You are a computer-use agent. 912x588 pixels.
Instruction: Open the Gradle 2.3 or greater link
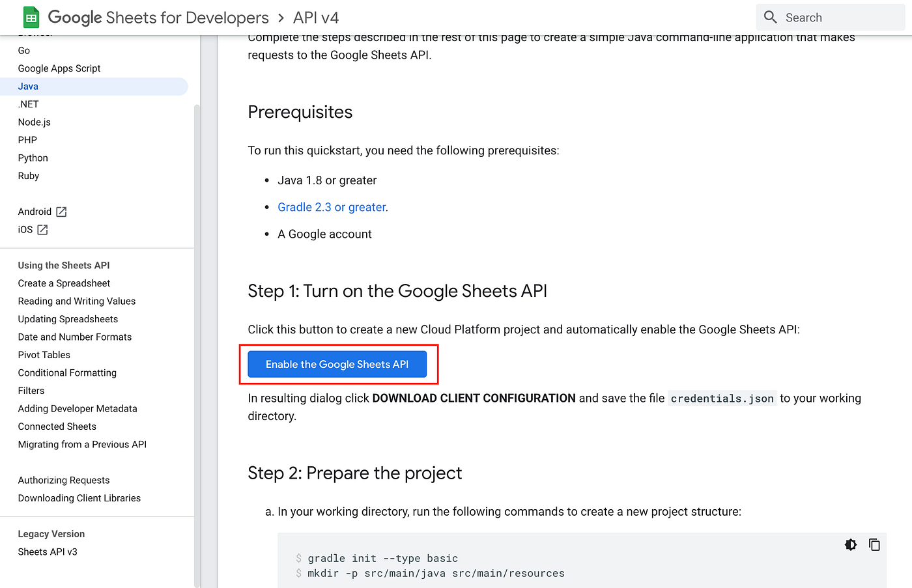click(x=332, y=207)
